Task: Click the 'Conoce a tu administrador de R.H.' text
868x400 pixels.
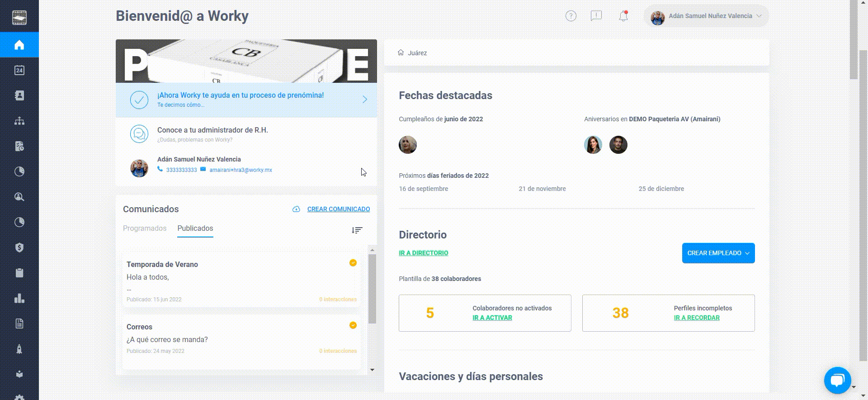Action: 212,130
